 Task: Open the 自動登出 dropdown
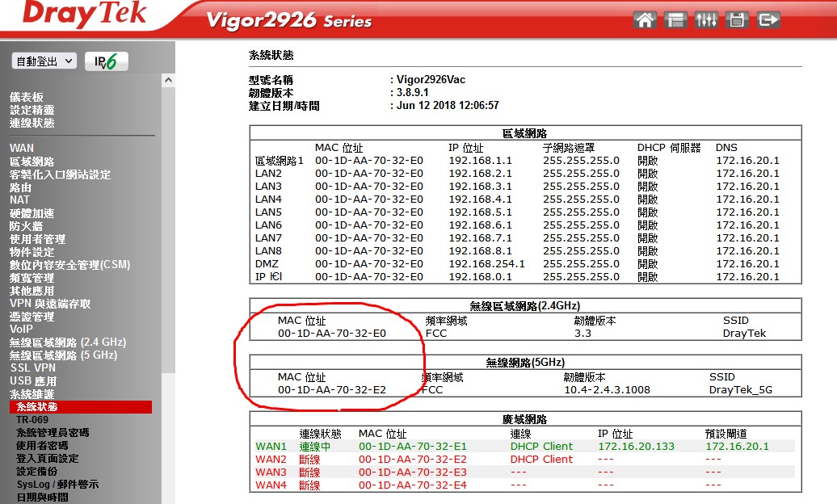[44, 61]
